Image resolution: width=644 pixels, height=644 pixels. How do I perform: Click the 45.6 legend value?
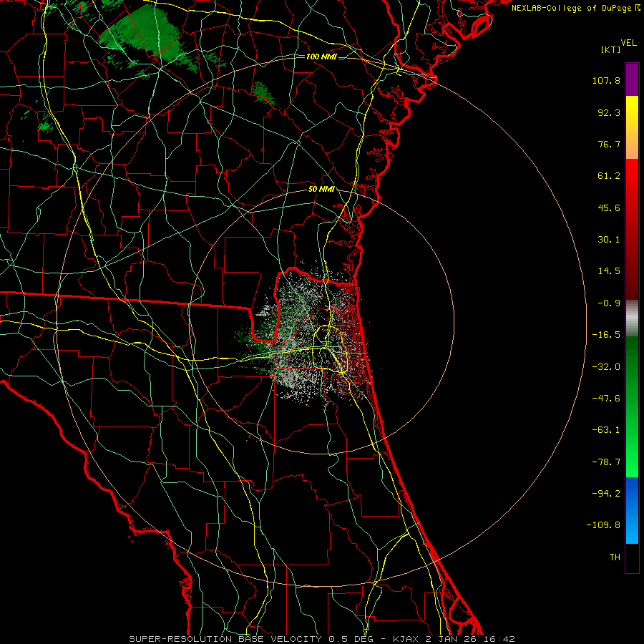[609, 208]
